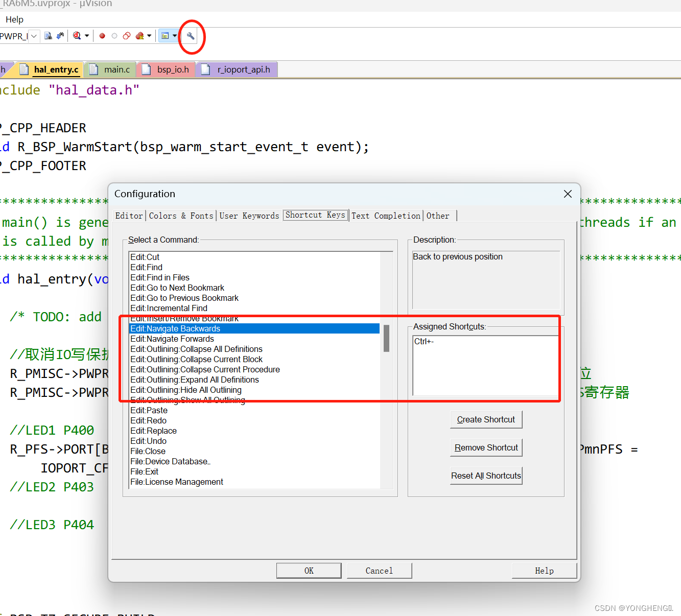Click the Remove Shortcut button
681x616 pixels.
486,447
